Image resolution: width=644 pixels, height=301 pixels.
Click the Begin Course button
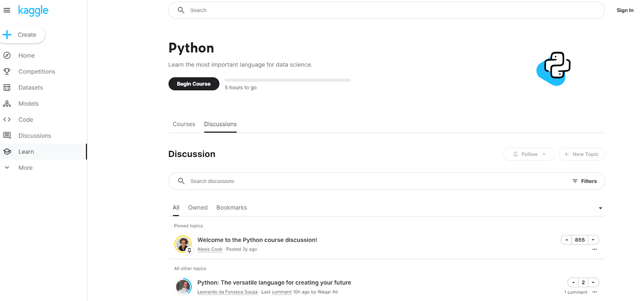[194, 84]
